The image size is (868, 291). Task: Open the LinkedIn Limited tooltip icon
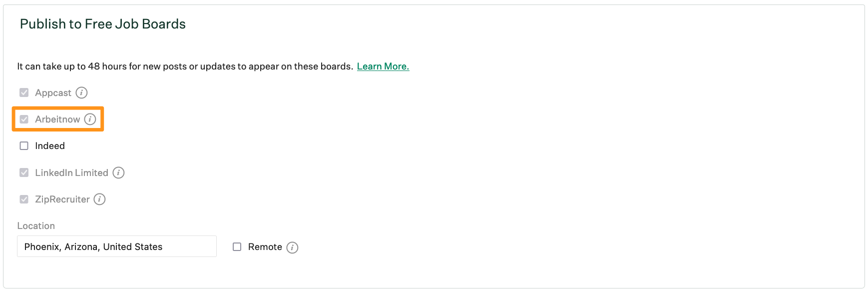pyautogui.click(x=118, y=172)
